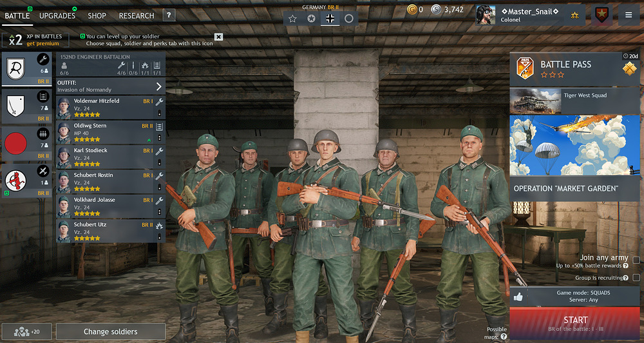
Task: Click the gold star rank icon
Action: [x=574, y=15]
